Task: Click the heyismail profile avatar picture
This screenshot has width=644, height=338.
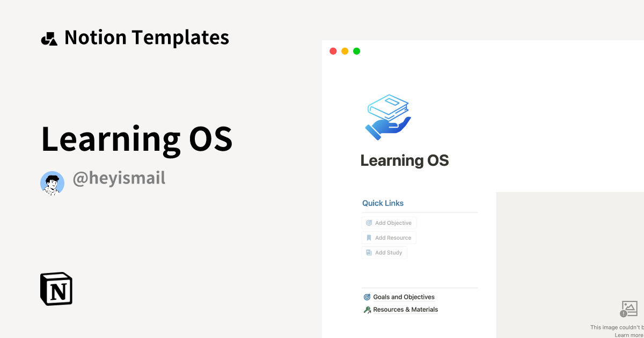Action: pos(52,183)
